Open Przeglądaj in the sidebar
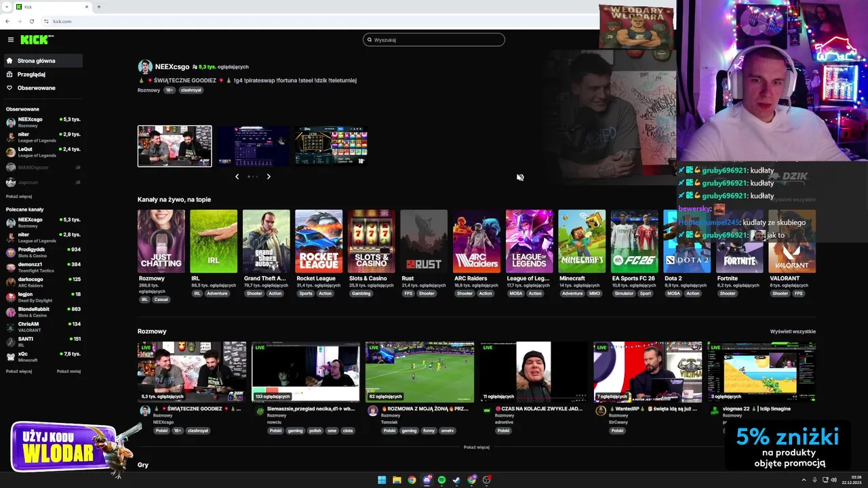868x488 pixels. 43,75
